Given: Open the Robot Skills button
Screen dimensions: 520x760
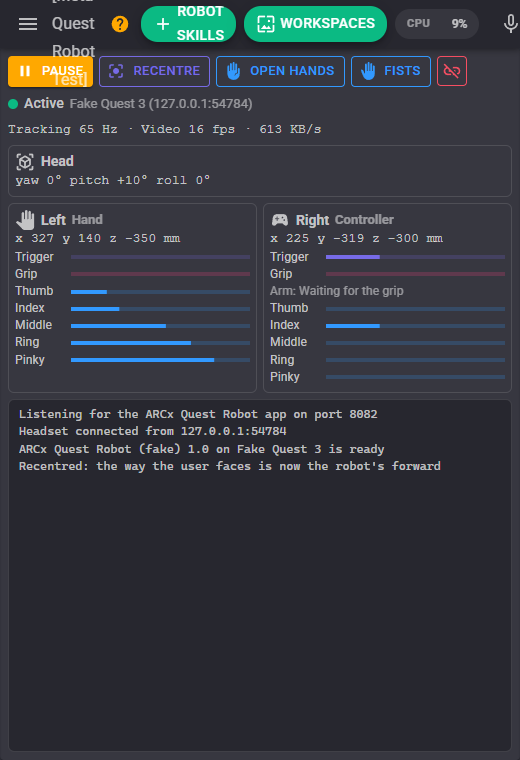Looking at the screenshot, I should (x=189, y=24).
